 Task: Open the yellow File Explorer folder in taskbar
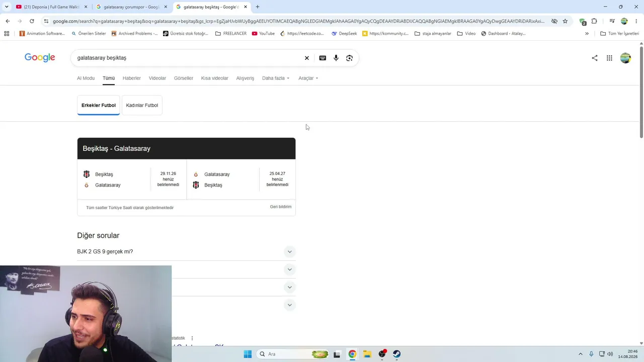(367, 354)
